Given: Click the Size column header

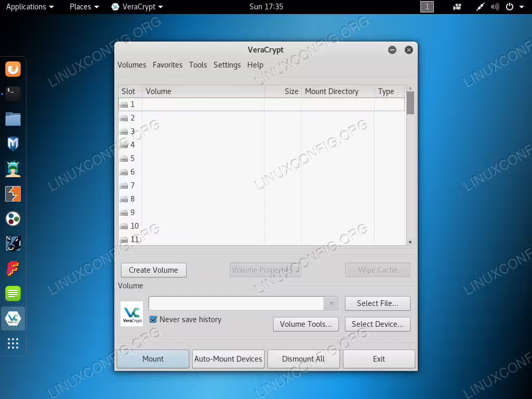Looking at the screenshot, I should pos(283,91).
